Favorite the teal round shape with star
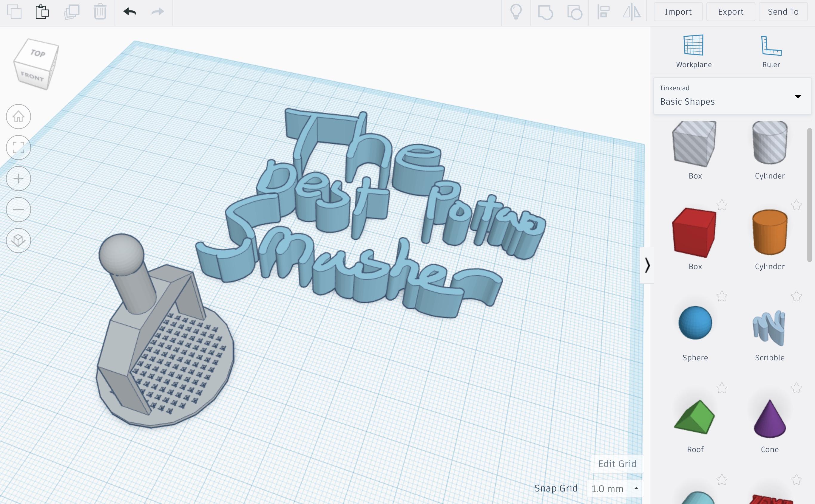Viewport: 815px width, 504px height. (x=722, y=480)
